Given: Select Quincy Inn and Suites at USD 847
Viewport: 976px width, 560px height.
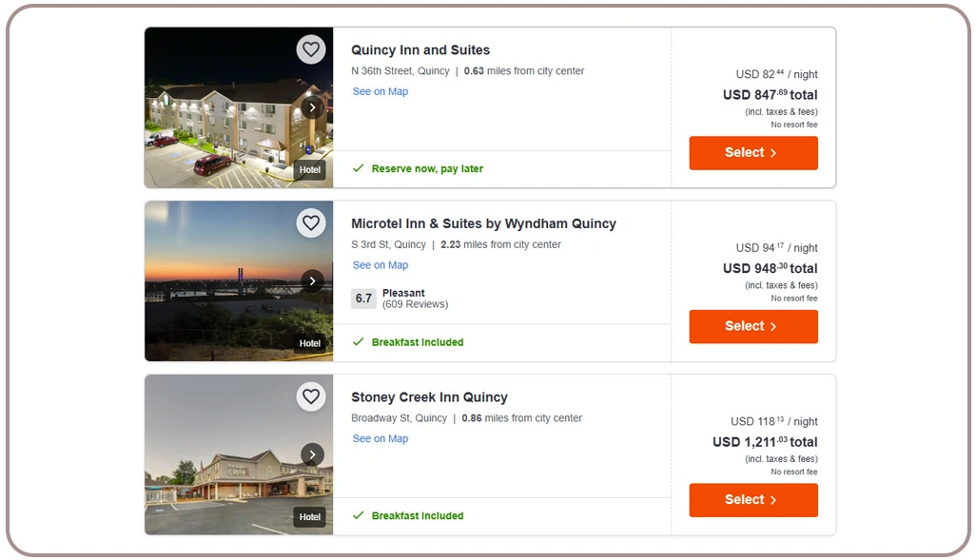Looking at the screenshot, I should point(752,153).
